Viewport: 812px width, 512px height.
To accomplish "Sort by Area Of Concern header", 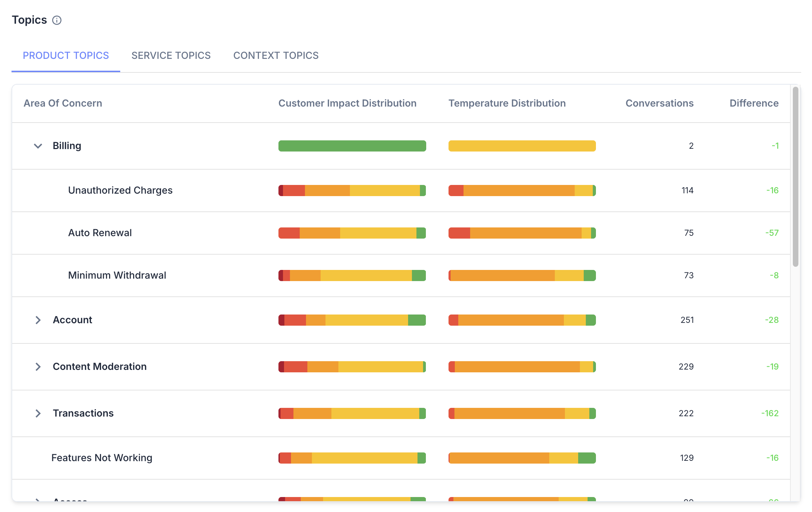I will 63,103.
